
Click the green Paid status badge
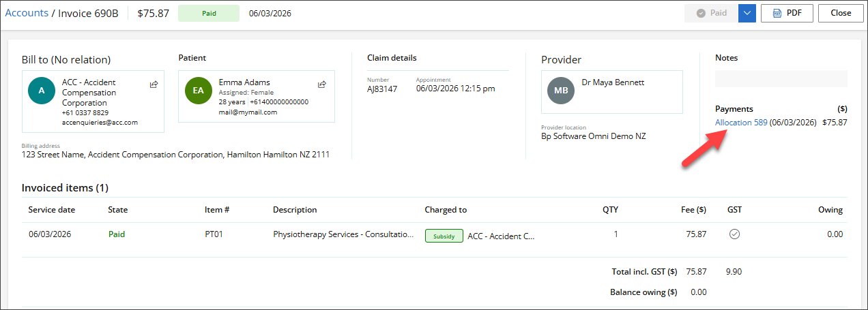pos(209,13)
